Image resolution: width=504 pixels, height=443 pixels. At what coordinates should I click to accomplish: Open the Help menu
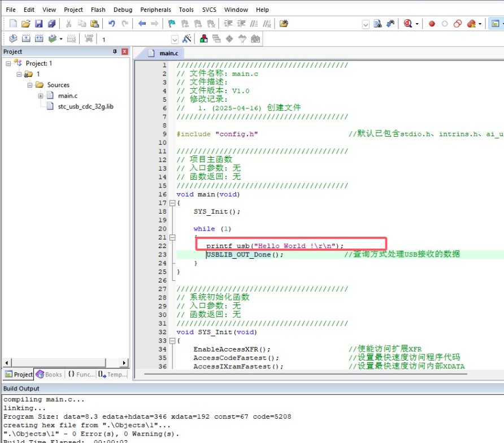262,10
